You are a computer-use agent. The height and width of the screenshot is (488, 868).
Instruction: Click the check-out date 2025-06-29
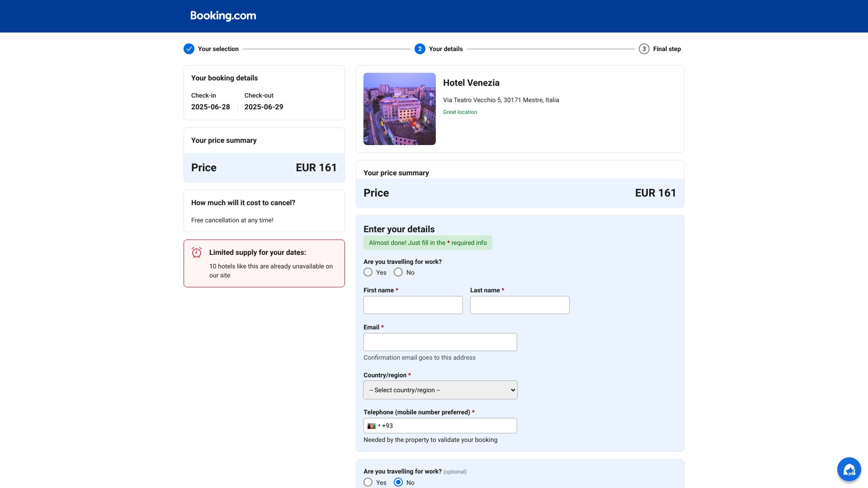pyautogui.click(x=264, y=107)
